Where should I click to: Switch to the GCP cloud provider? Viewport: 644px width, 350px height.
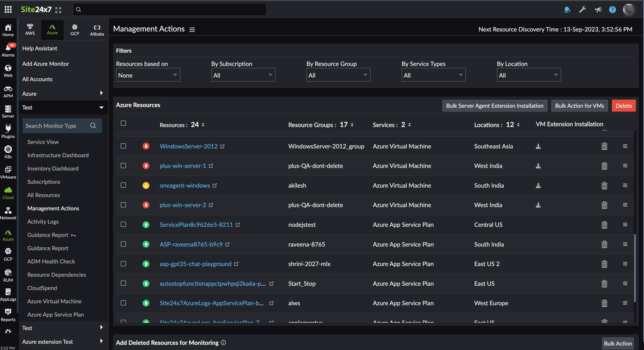pyautogui.click(x=75, y=30)
